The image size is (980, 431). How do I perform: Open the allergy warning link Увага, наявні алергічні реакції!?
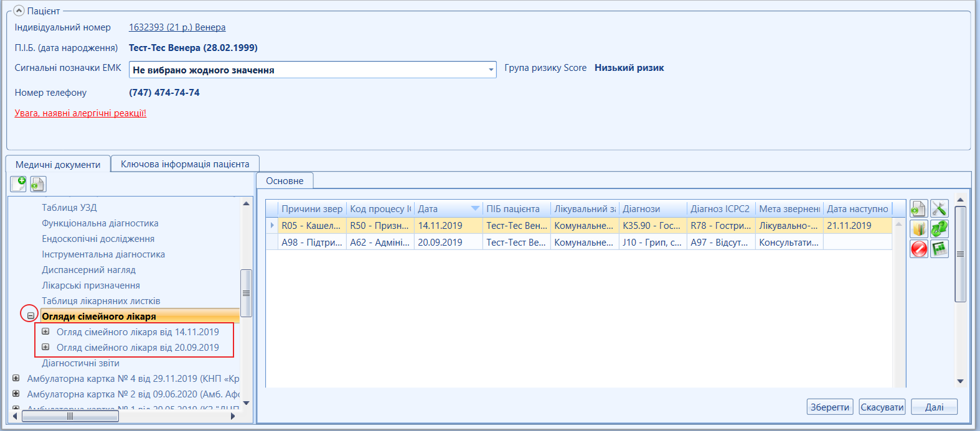tap(80, 113)
